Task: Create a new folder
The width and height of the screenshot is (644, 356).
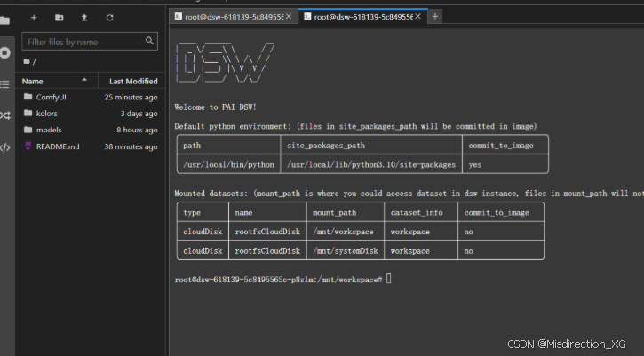Action: 60,18
